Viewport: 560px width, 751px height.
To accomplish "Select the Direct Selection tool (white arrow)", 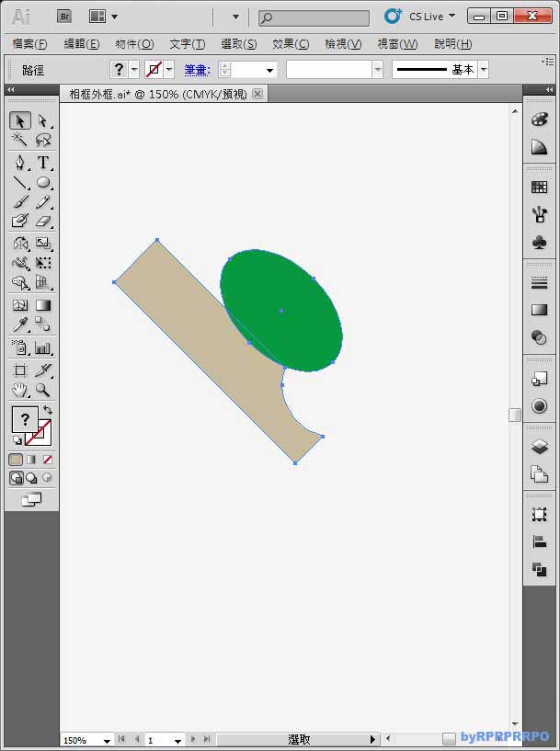I will 42,120.
